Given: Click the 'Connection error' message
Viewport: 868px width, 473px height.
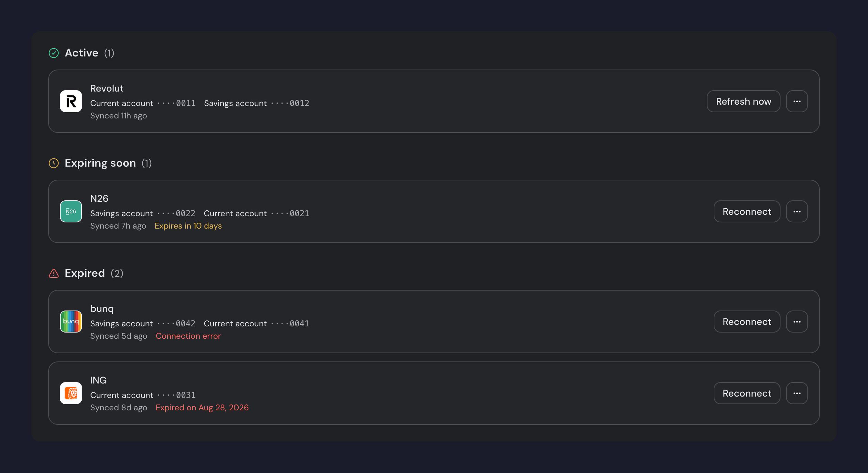Looking at the screenshot, I should 188,336.
